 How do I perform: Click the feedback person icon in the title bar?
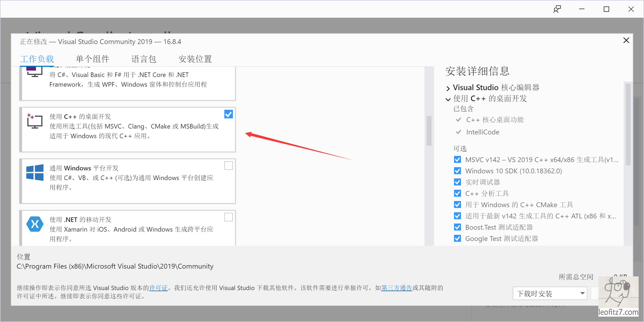coord(557,9)
